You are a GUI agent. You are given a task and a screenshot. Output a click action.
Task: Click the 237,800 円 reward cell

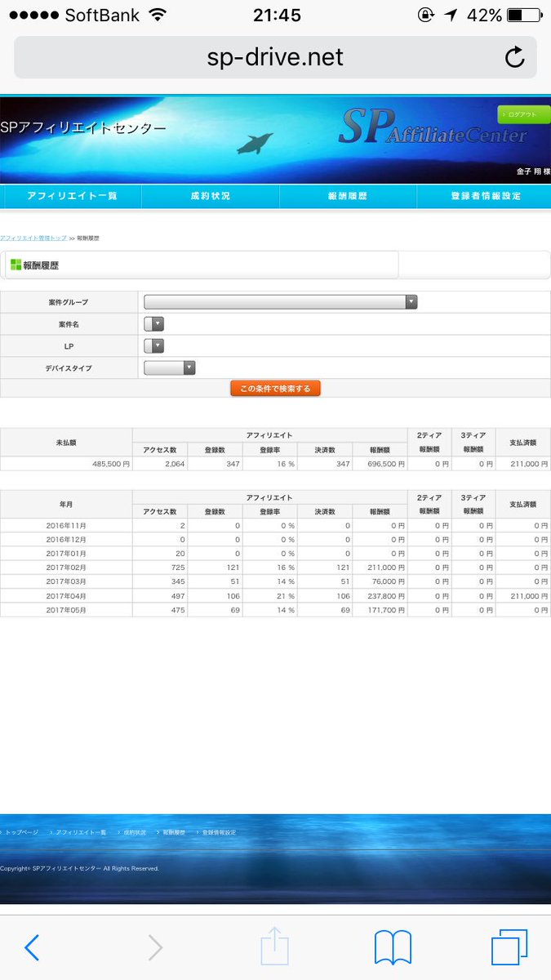[380, 596]
